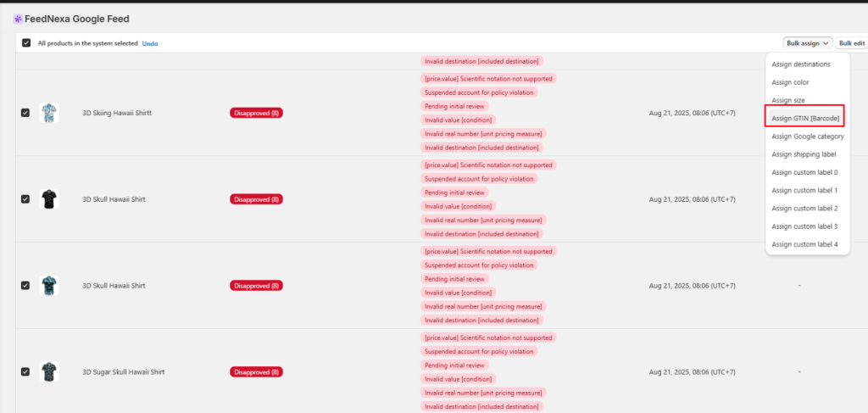Choose Assign destinations from the menu
This screenshot has width=868, height=413.
(x=800, y=64)
